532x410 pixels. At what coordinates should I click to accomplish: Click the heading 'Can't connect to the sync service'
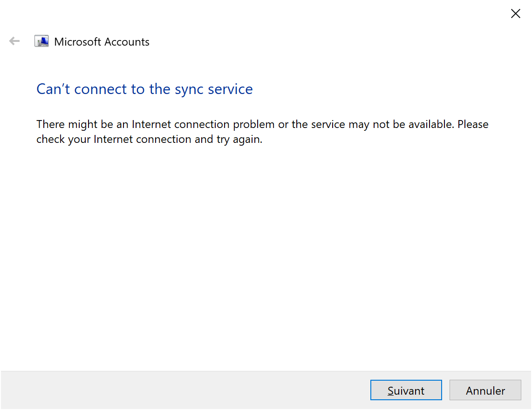144,89
